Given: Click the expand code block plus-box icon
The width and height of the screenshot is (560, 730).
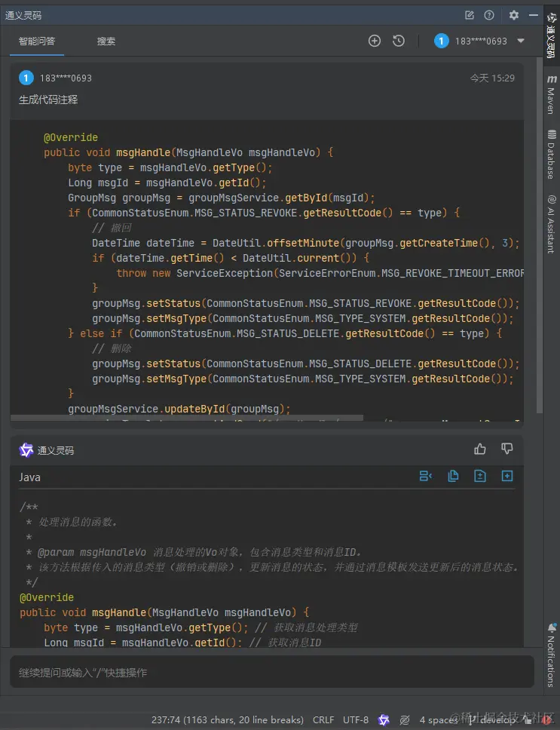Looking at the screenshot, I should (x=507, y=476).
